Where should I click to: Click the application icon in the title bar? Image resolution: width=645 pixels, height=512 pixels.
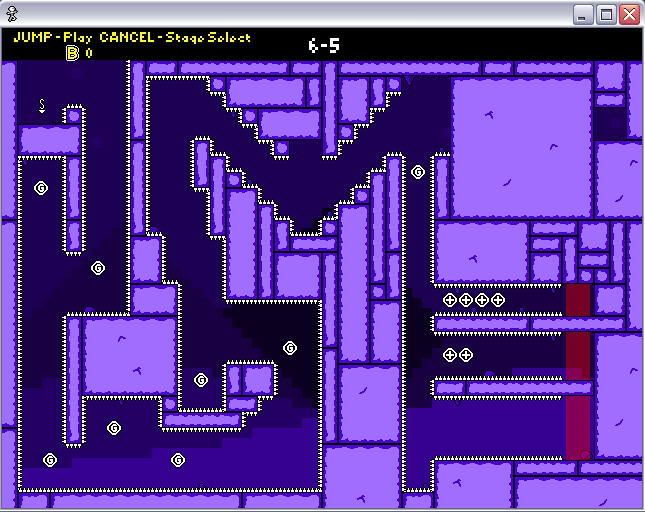click(x=13, y=13)
